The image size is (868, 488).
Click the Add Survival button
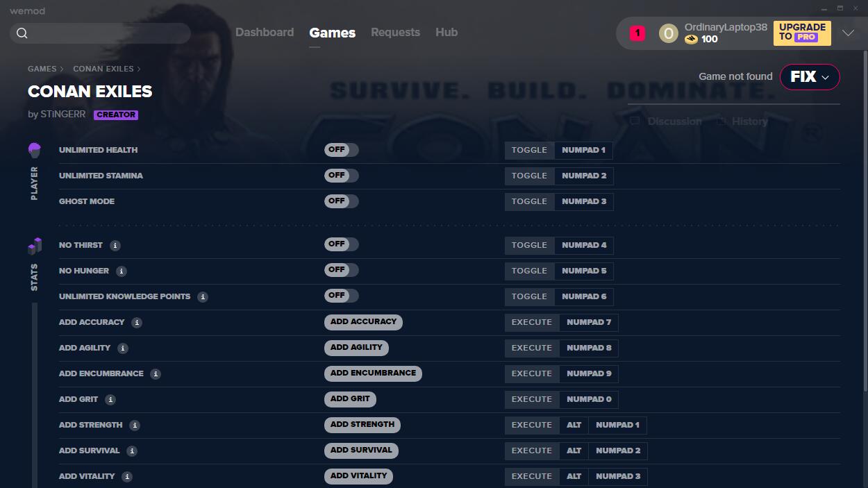coord(361,451)
